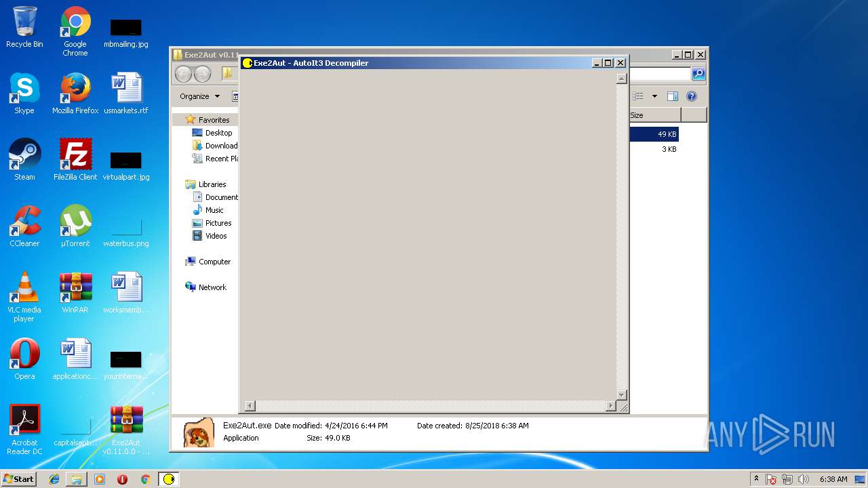
Task: Select the mbmailing.jpg desktop file
Action: point(126,31)
